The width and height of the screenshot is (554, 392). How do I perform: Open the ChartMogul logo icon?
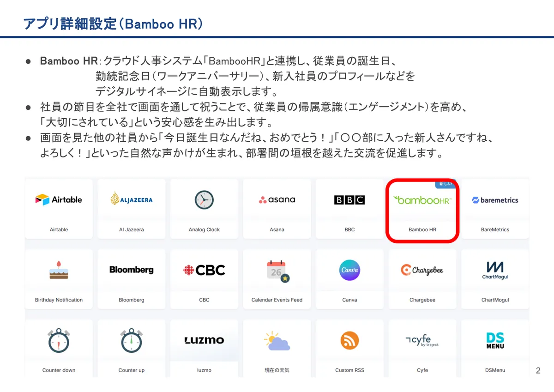(495, 270)
